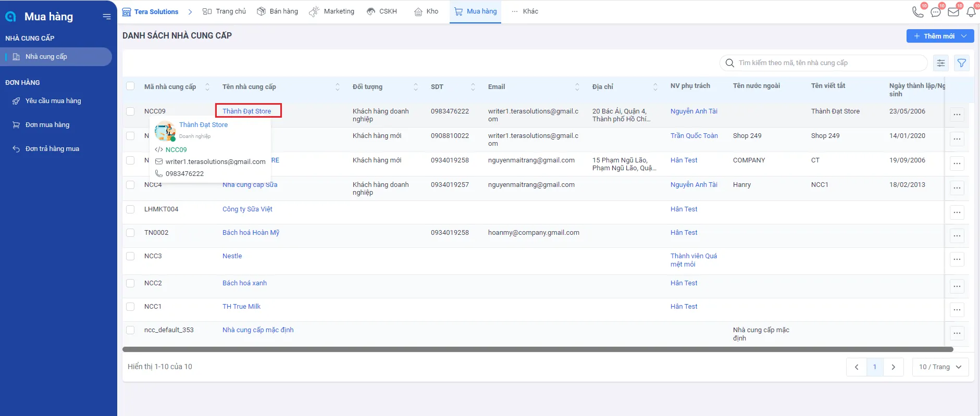Select all suppliers header checkbox
Viewport: 980px width, 416px height.
130,86
